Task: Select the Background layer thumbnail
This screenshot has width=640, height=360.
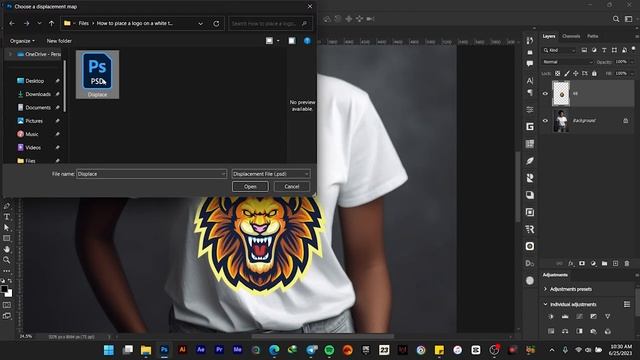Action: click(561, 121)
